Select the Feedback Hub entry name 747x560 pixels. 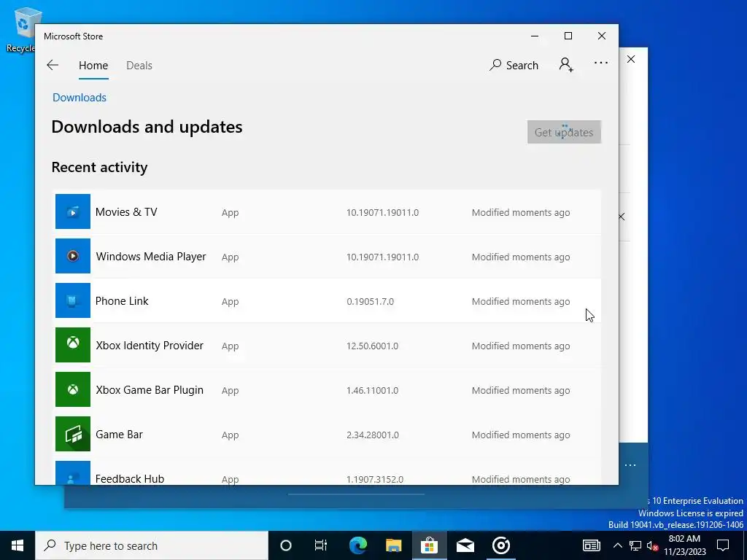(x=130, y=478)
